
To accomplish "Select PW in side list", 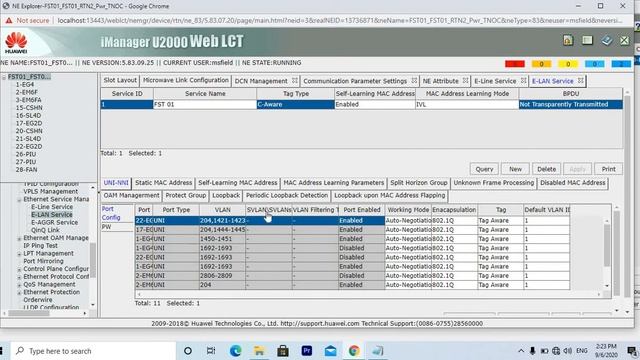I will (107, 227).
